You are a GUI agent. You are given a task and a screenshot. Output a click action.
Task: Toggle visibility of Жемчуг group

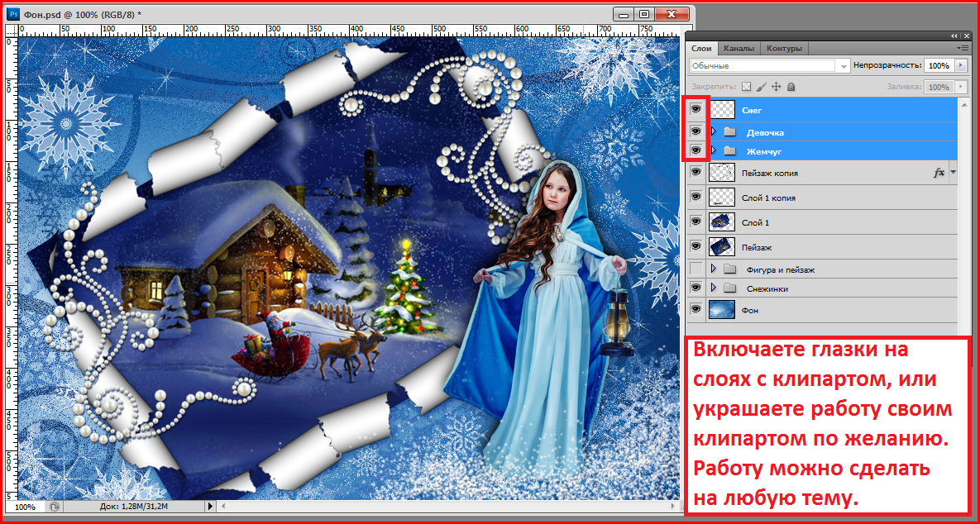click(x=696, y=150)
